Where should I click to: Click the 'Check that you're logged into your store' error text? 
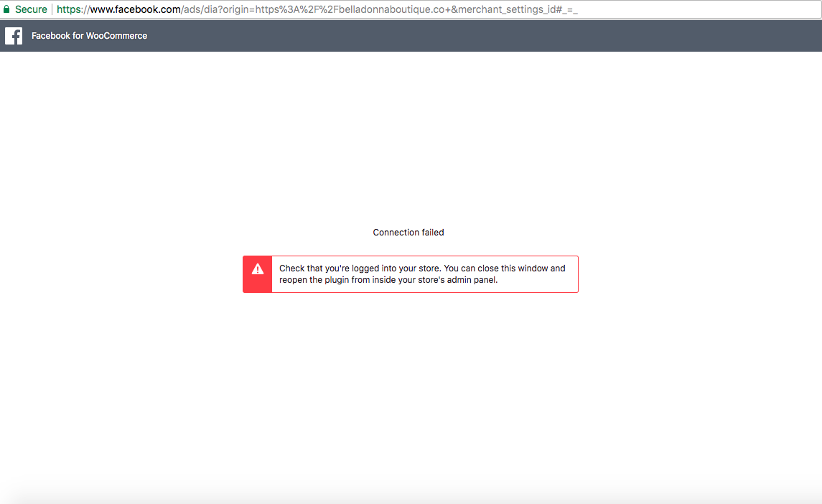pos(422,274)
